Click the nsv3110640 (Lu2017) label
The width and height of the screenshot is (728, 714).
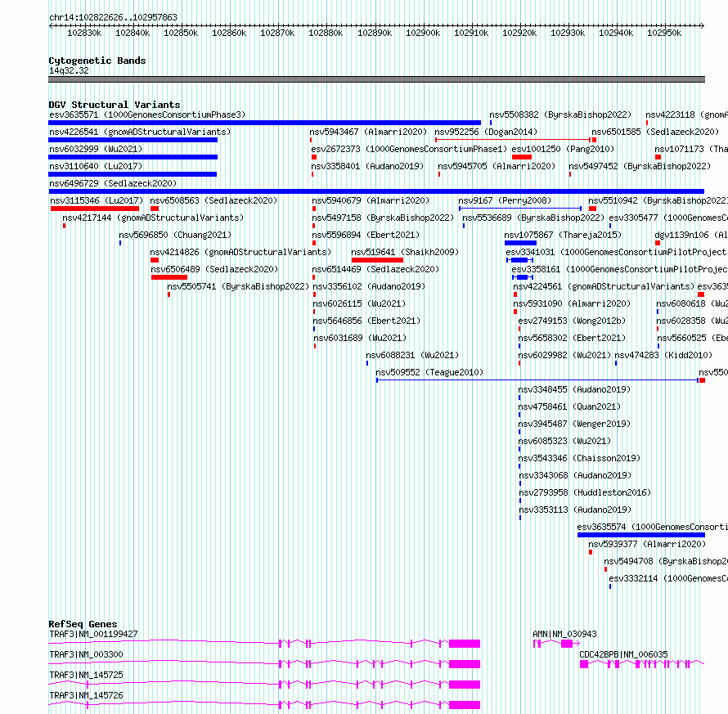(96, 166)
